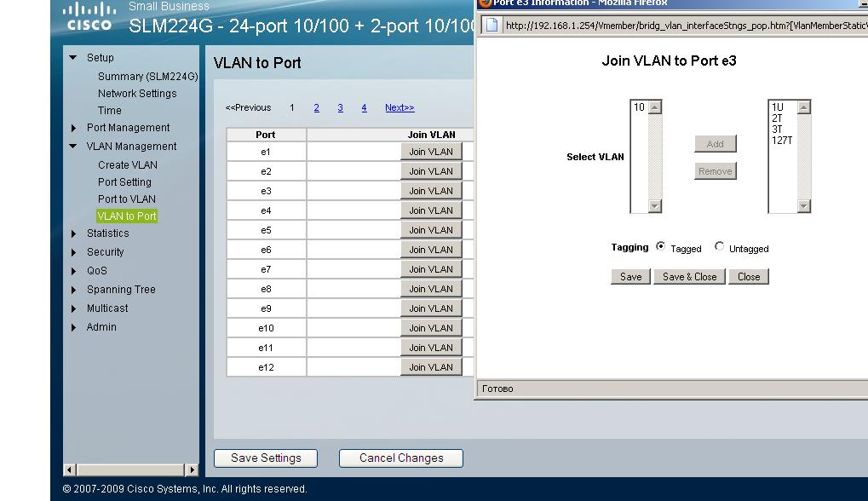Expand the Multicast section
868x501 pixels.
coord(73,309)
